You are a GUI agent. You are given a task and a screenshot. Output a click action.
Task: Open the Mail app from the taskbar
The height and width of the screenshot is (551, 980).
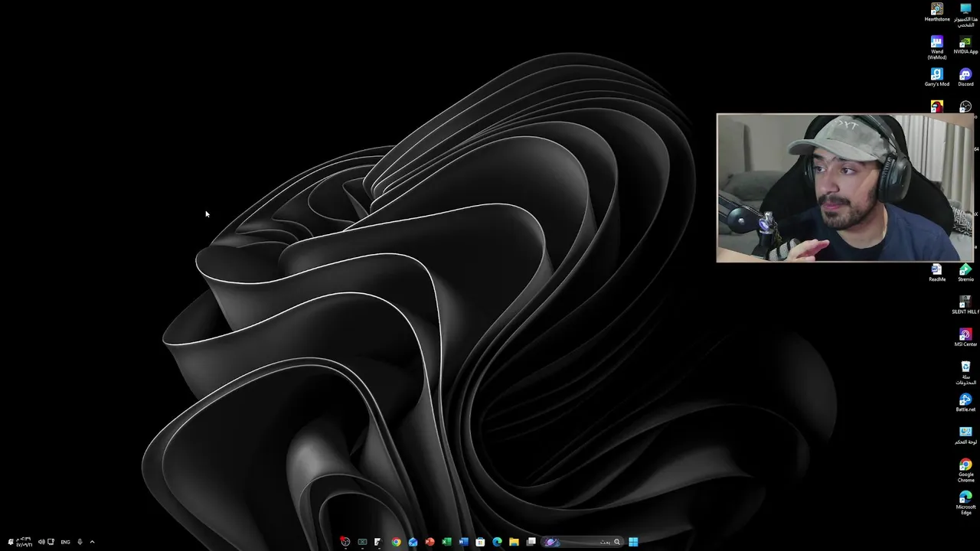[413, 542]
